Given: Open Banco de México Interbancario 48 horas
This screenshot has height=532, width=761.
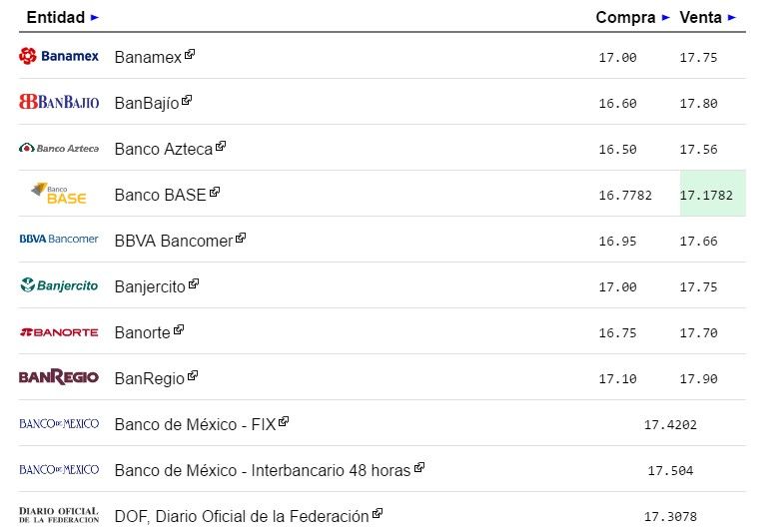Looking at the screenshot, I should click(x=262, y=470).
